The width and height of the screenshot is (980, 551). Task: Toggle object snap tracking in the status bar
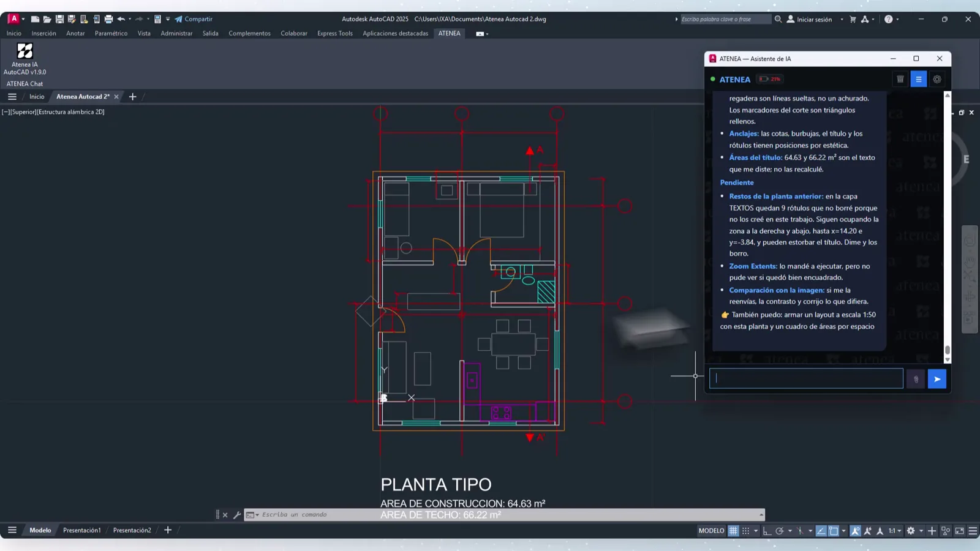click(821, 531)
